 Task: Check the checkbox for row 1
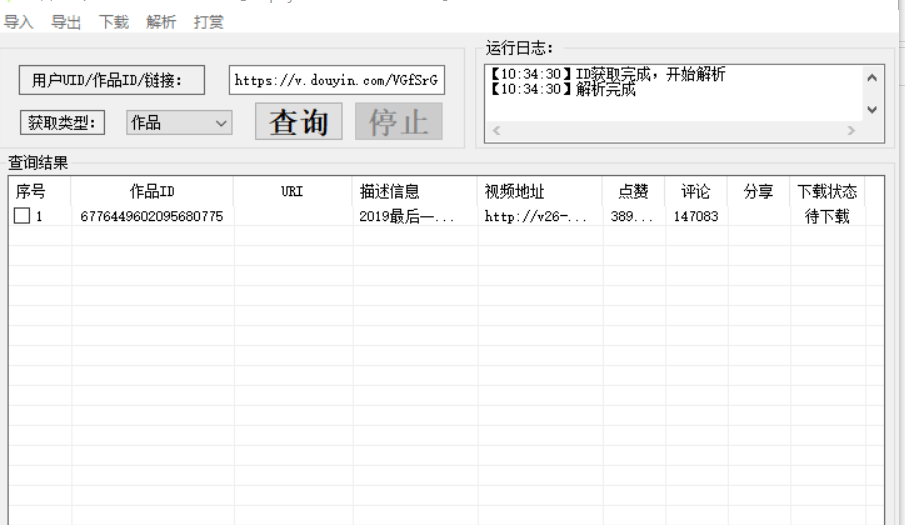22,216
